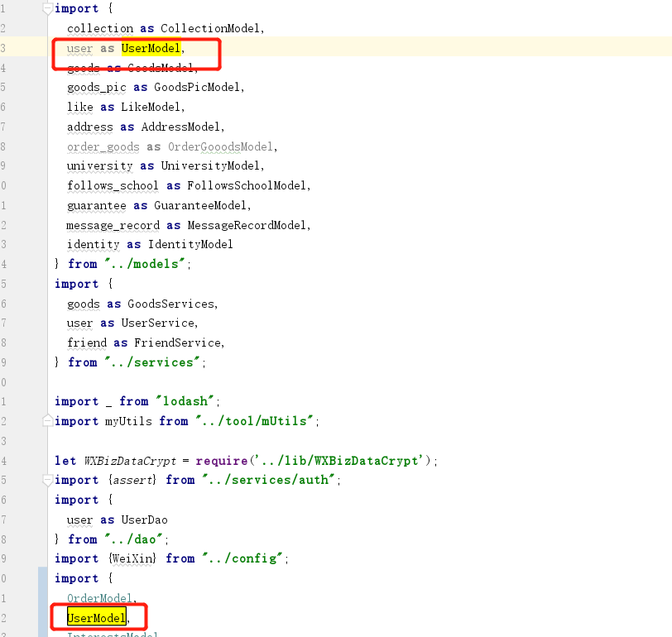Click the IdentityModel import entry
Image resolution: width=672 pixels, height=637 pixels.
(x=190, y=244)
